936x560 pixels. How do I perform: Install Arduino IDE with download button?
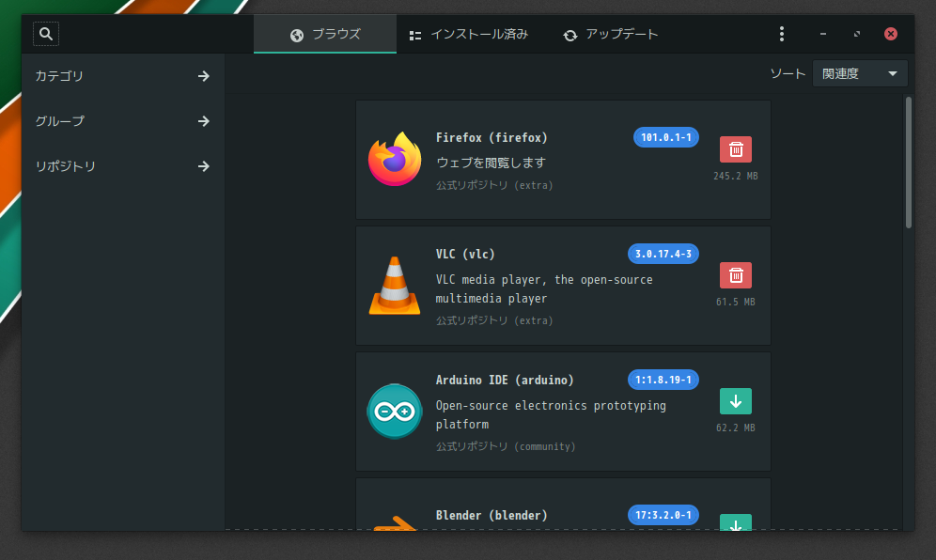coord(736,401)
